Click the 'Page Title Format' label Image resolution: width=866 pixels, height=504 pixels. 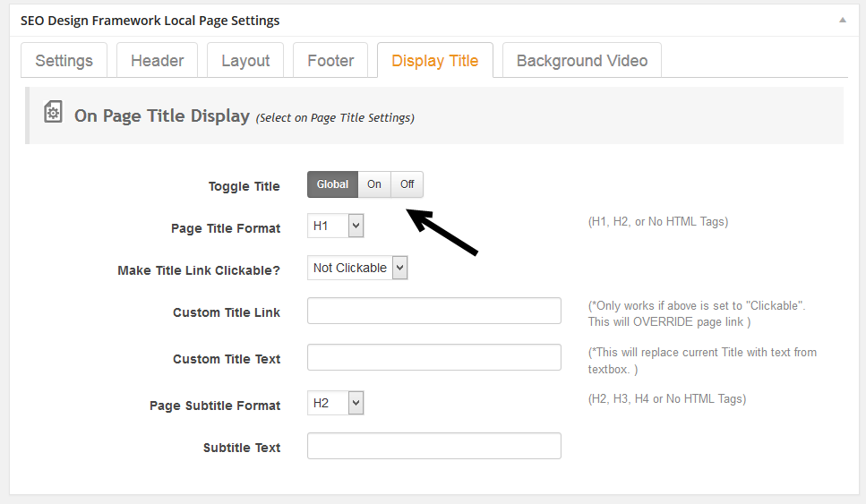click(x=226, y=228)
